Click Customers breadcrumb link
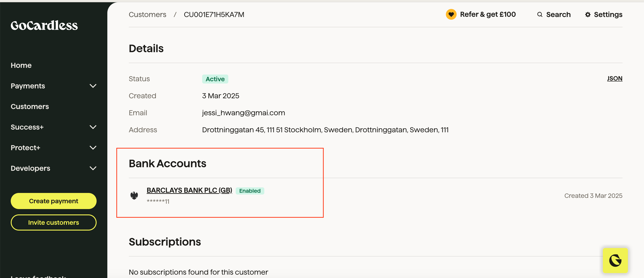 click(x=147, y=15)
